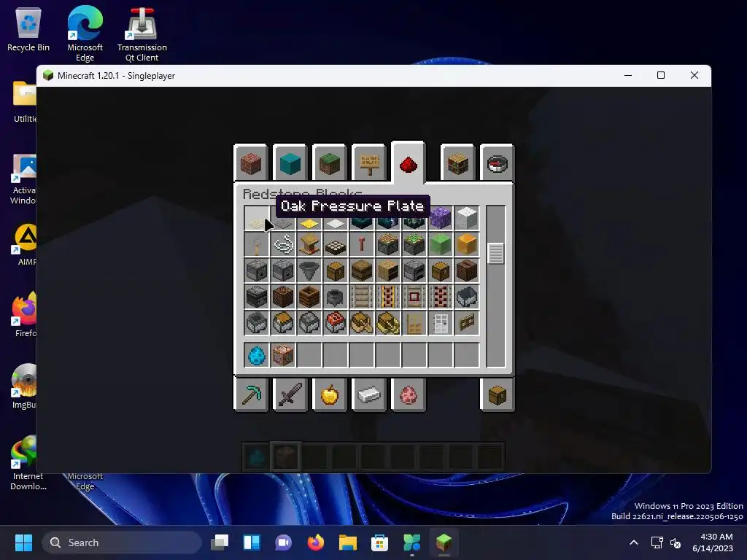Select the white wool block
Screen dimensions: 747x560
(x=466, y=219)
